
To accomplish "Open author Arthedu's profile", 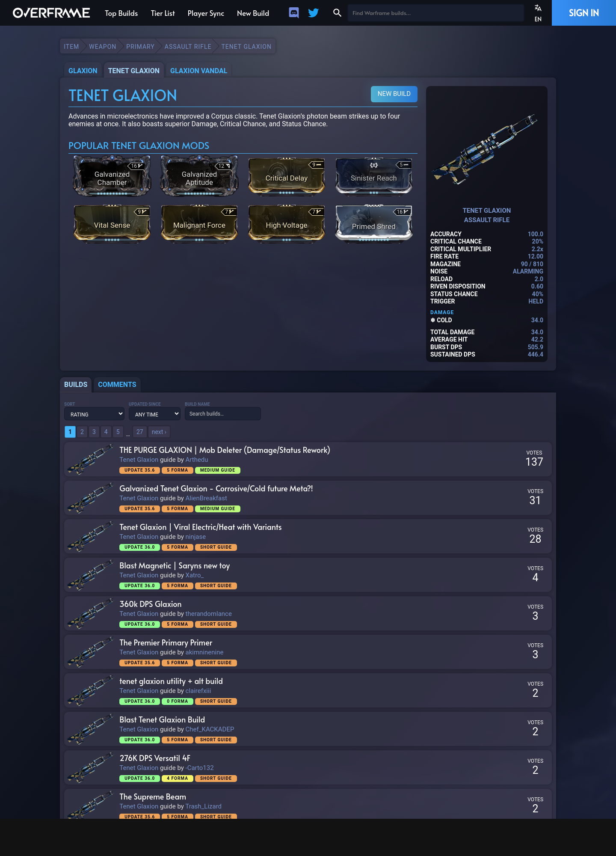I will click(x=197, y=460).
